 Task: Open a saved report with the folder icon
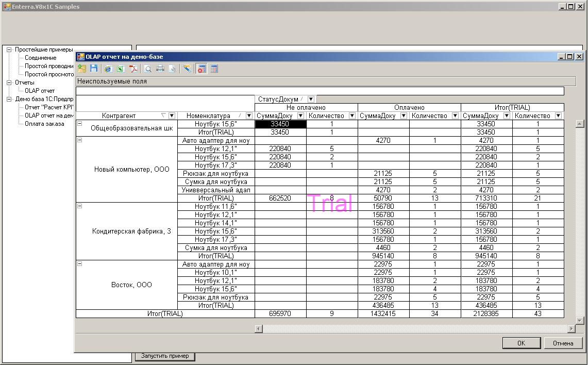tap(82, 69)
